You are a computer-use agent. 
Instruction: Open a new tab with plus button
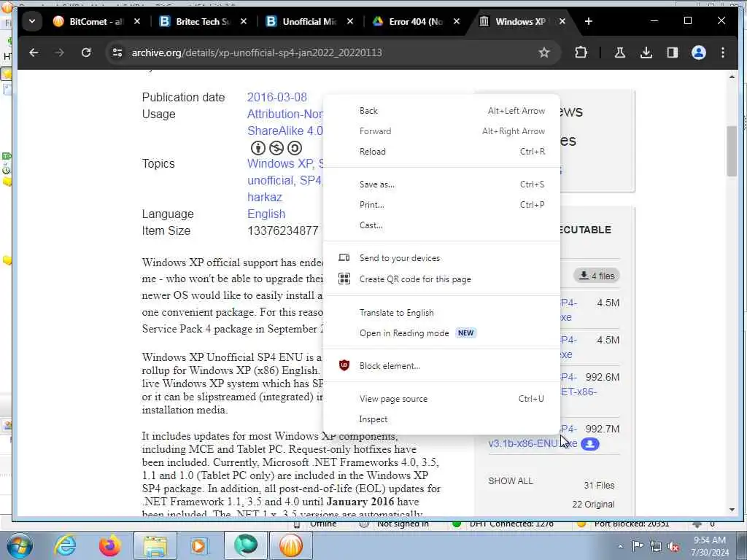point(589,21)
